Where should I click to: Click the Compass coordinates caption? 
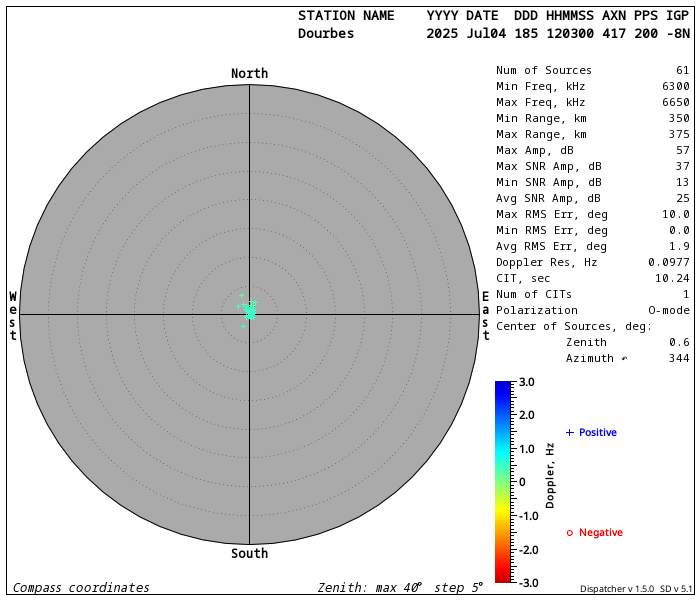[81, 588]
